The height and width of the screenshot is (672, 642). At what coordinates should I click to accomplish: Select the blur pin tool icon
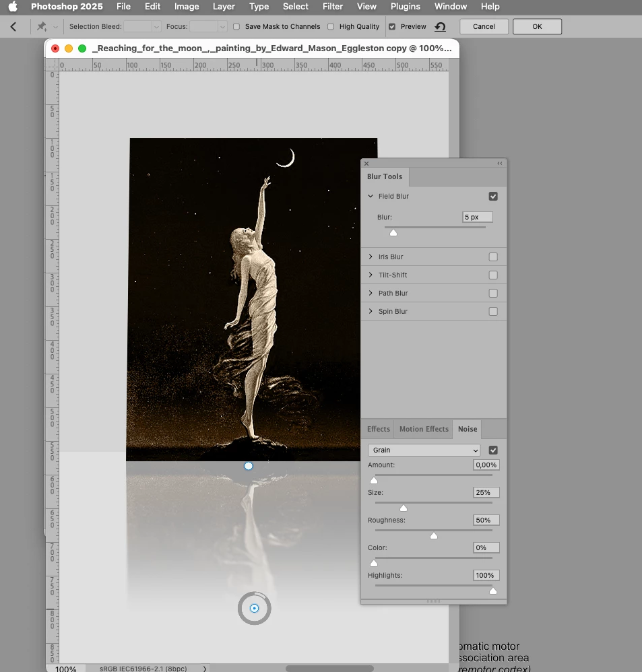pyautogui.click(x=42, y=26)
